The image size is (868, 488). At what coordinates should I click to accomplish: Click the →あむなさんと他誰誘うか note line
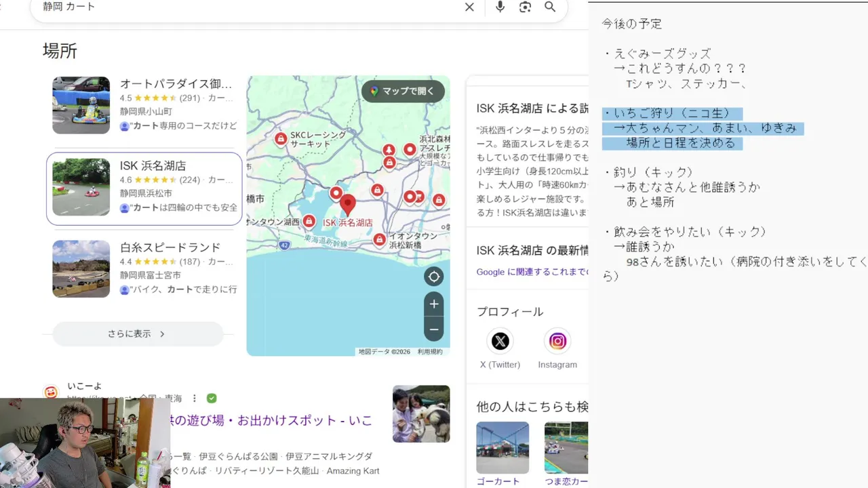tap(687, 187)
